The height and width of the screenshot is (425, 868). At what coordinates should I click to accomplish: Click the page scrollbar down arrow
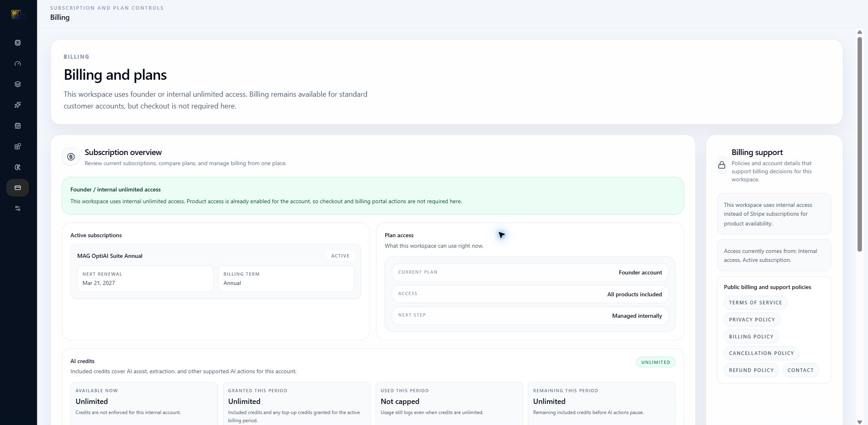[860, 422]
